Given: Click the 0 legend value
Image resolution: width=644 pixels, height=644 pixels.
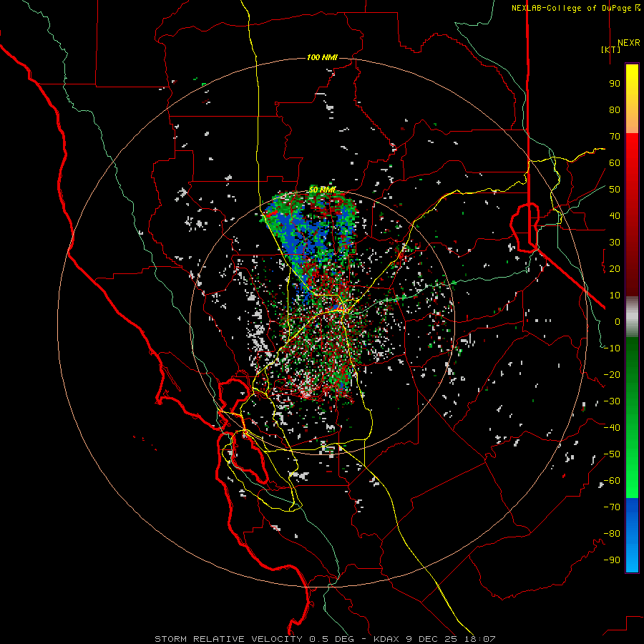Looking at the screenshot, I should tap(618, 321).
